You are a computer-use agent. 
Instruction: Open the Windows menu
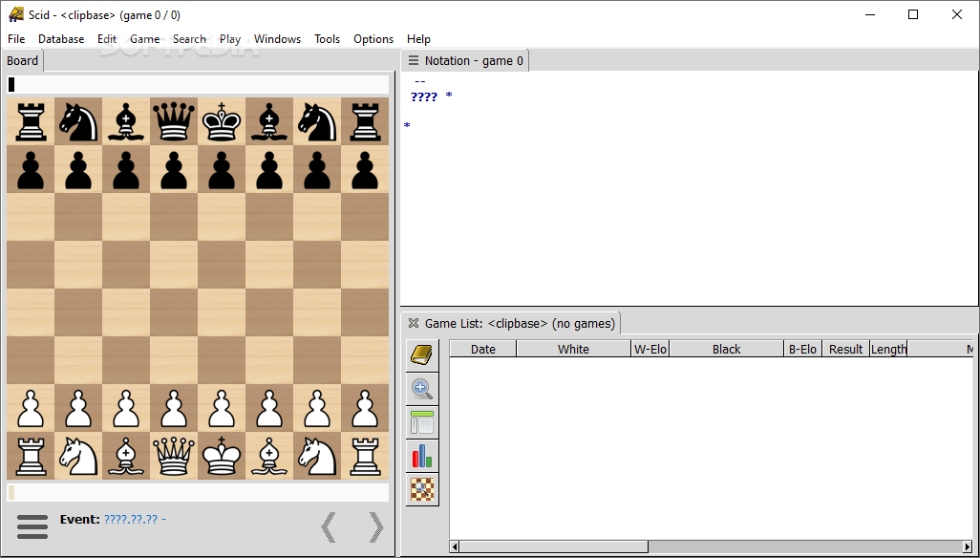278,39
